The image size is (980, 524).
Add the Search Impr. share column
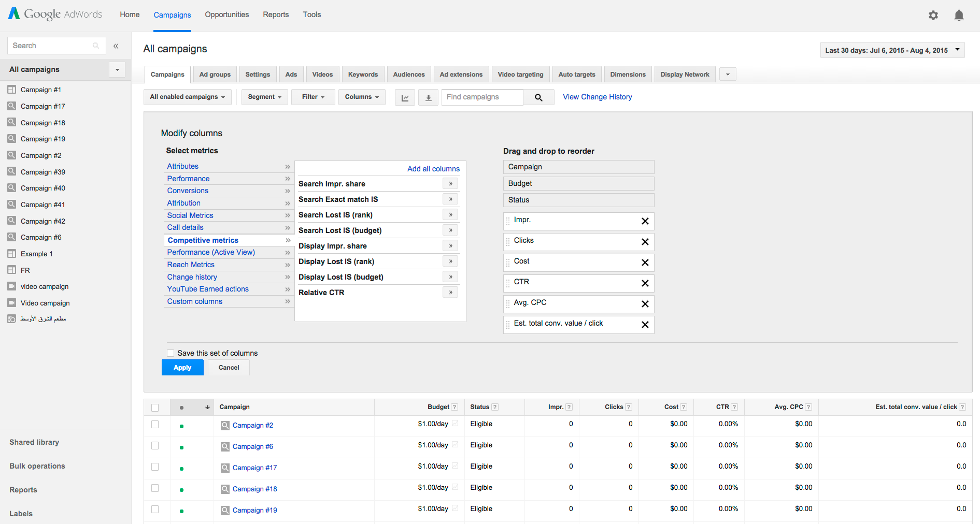pyautogui.click(x=450, y=184)
